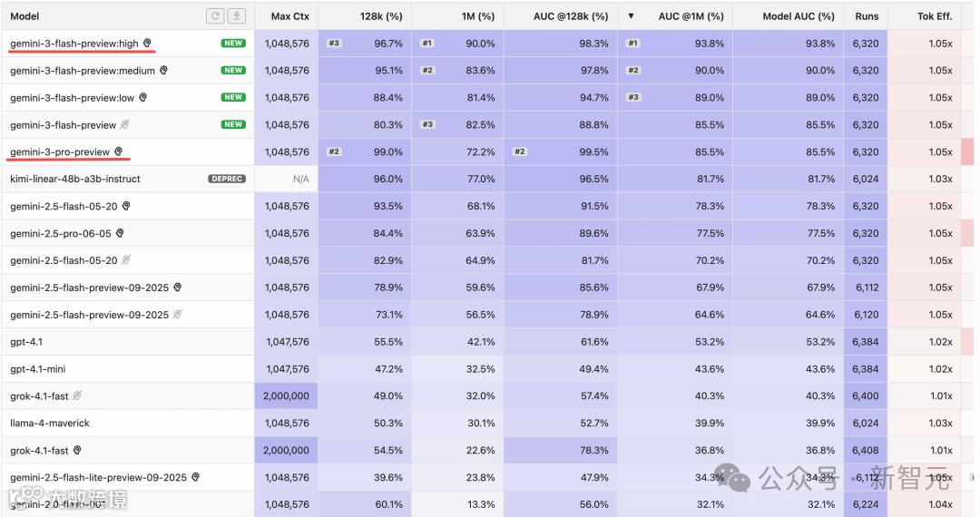Viewport: 980px width, 517px height.
Task: Click the 98.3% AUC @128k cell
Action: pyautogui.click(x=561, y=44)
